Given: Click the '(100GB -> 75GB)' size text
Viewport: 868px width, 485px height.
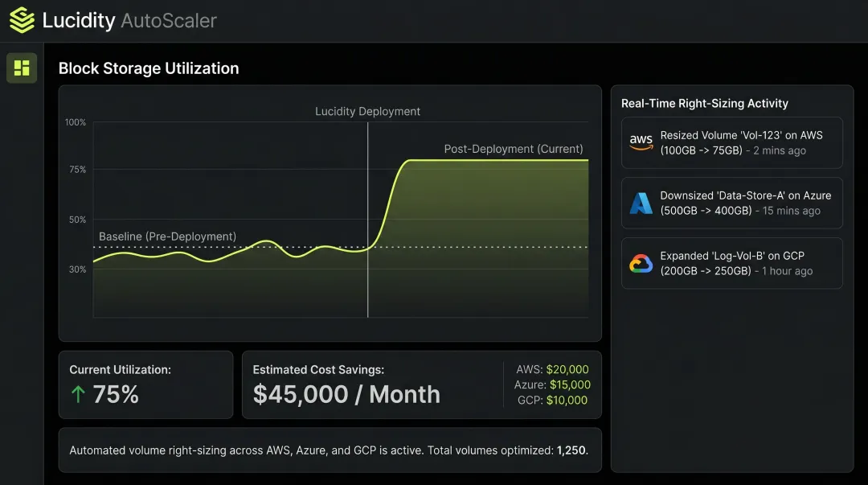Looking at the screenshot, I should coord(702,150).
